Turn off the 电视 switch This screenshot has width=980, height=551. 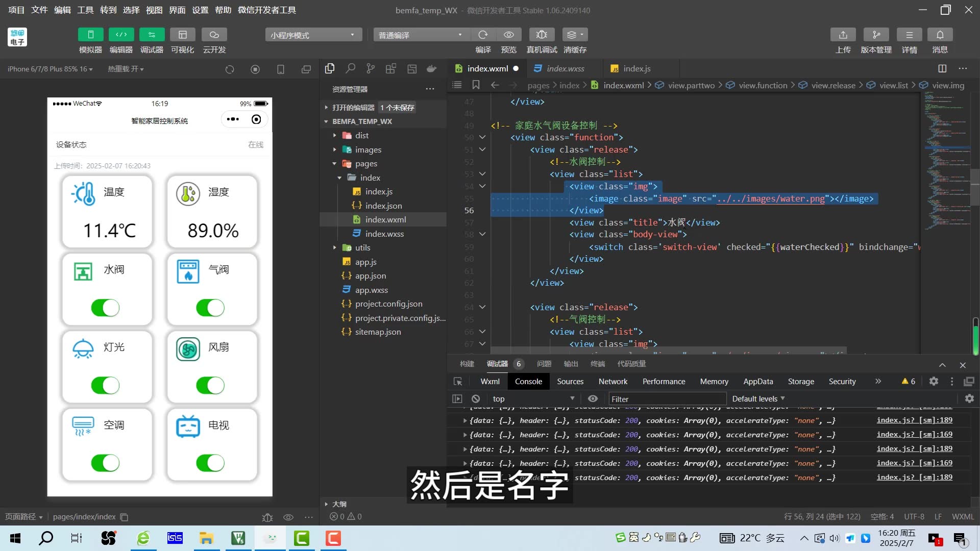[x=211, y=463]
